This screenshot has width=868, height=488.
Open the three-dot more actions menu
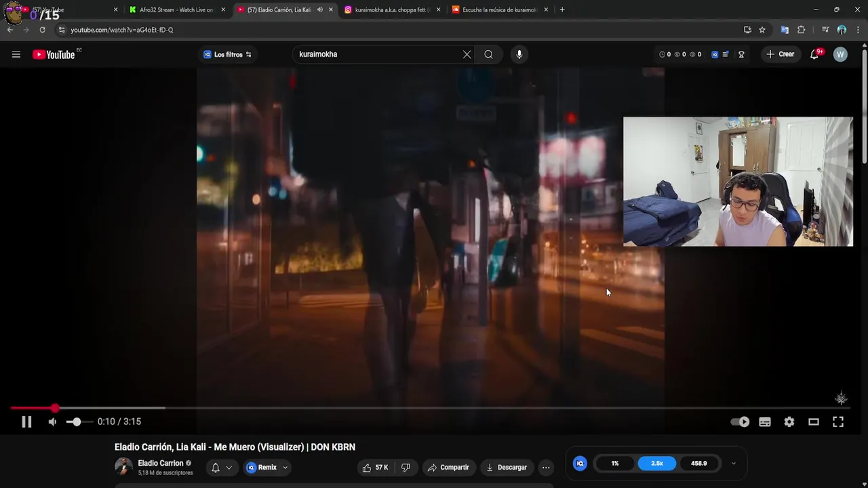(x=546, y=467)
